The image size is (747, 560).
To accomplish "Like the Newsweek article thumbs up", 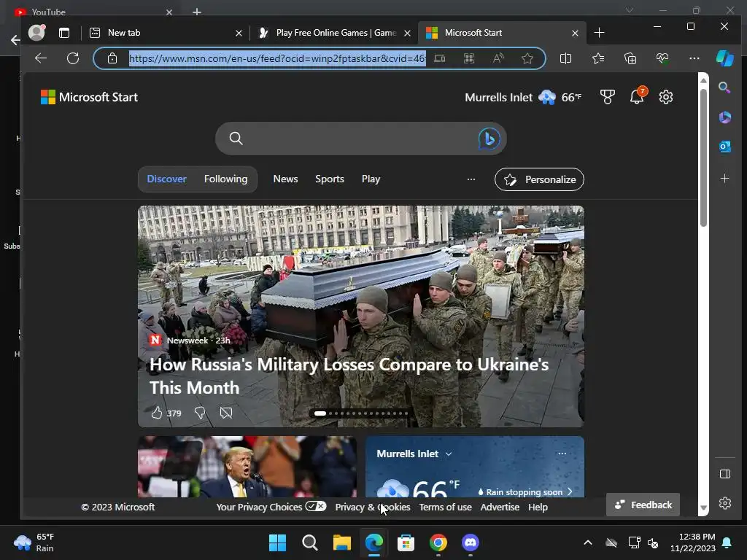I will [x=158, y=413].
